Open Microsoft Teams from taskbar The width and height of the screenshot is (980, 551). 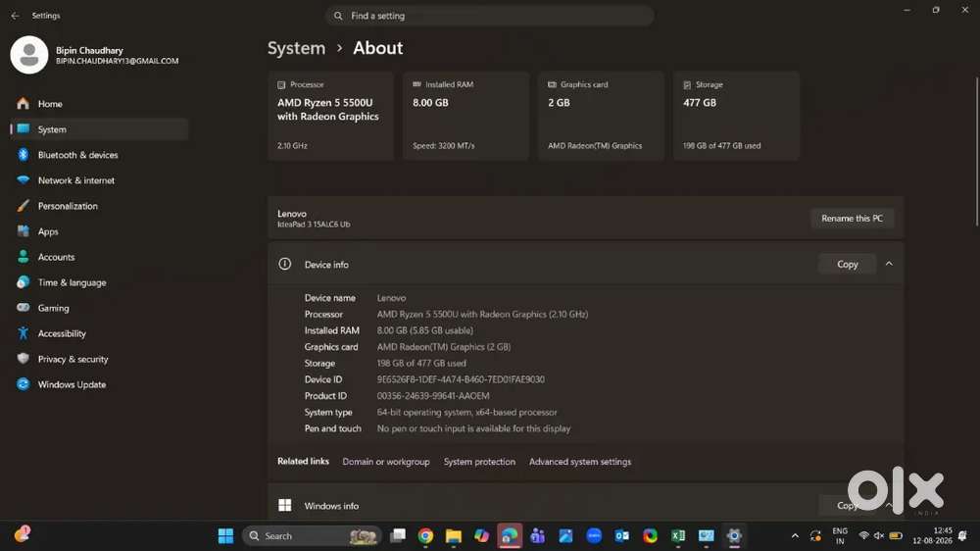[x=537, y=536]
